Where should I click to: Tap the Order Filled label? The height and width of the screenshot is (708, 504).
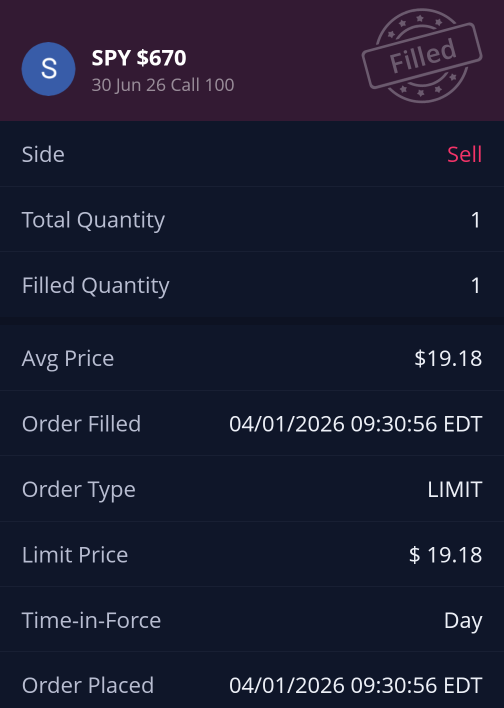[81, 424]
